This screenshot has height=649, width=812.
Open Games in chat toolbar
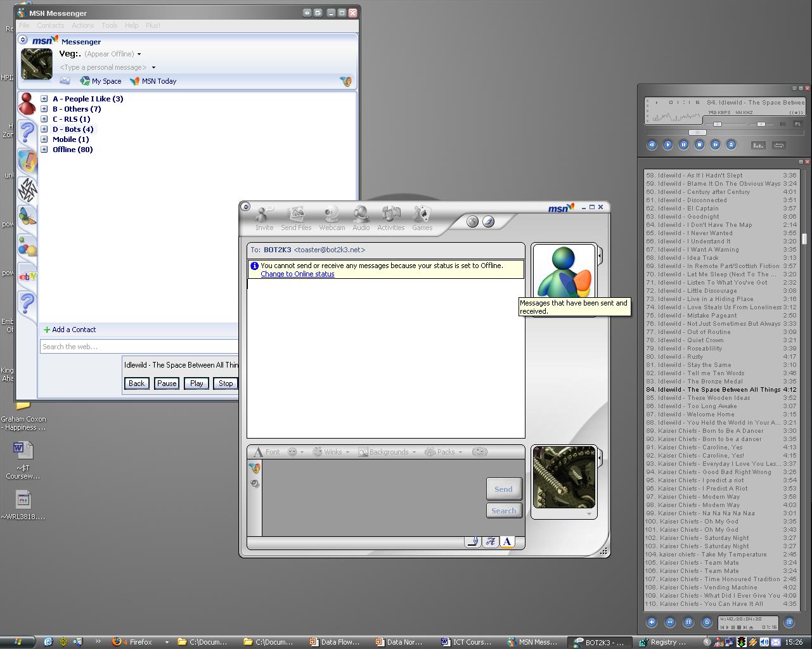pos(422,218)
